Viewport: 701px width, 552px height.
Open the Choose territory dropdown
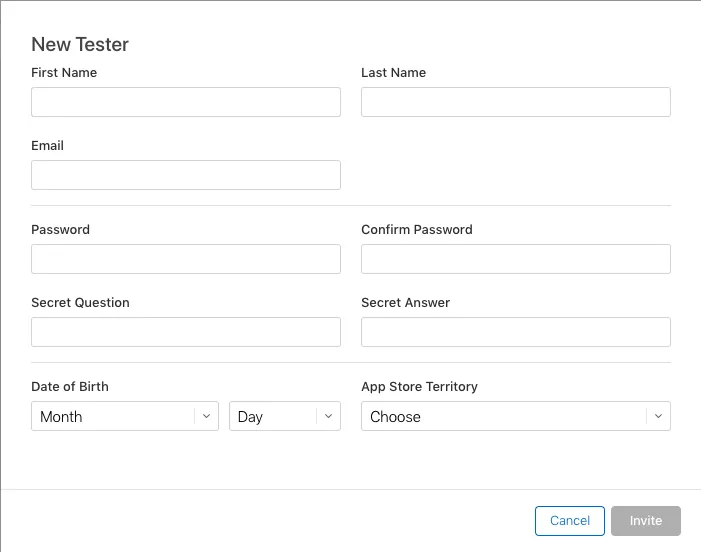pos(505,416)
